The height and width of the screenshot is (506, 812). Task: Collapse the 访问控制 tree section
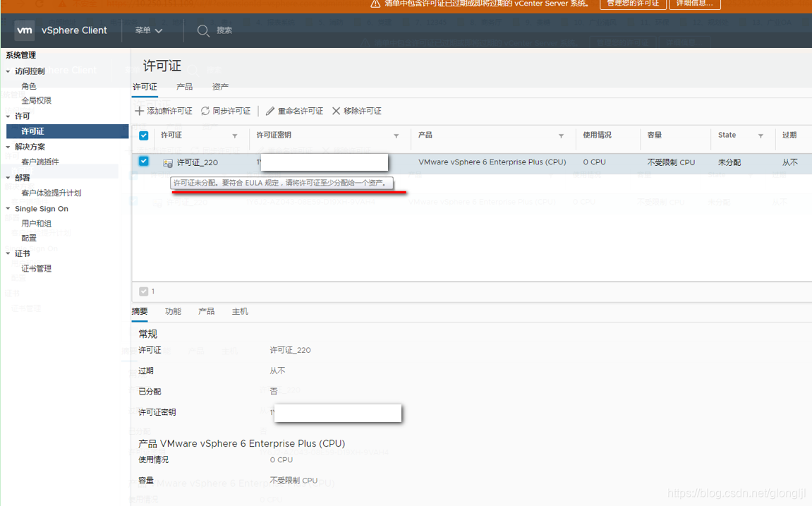pyautogui.click(x=8, y=71)
